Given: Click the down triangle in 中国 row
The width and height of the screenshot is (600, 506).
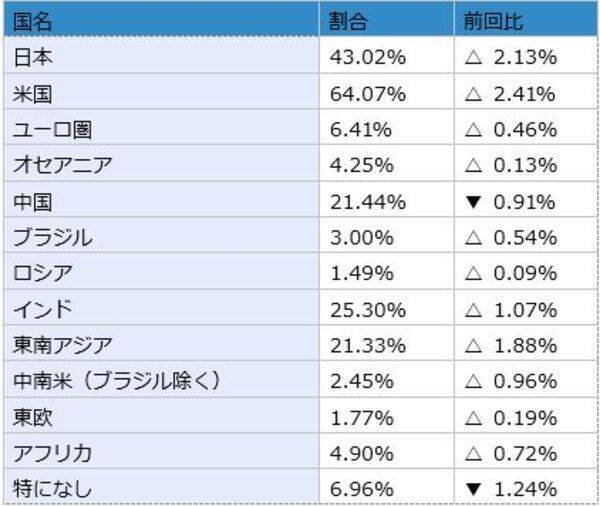Looking at the screenshot, I should tap(473, 202).
